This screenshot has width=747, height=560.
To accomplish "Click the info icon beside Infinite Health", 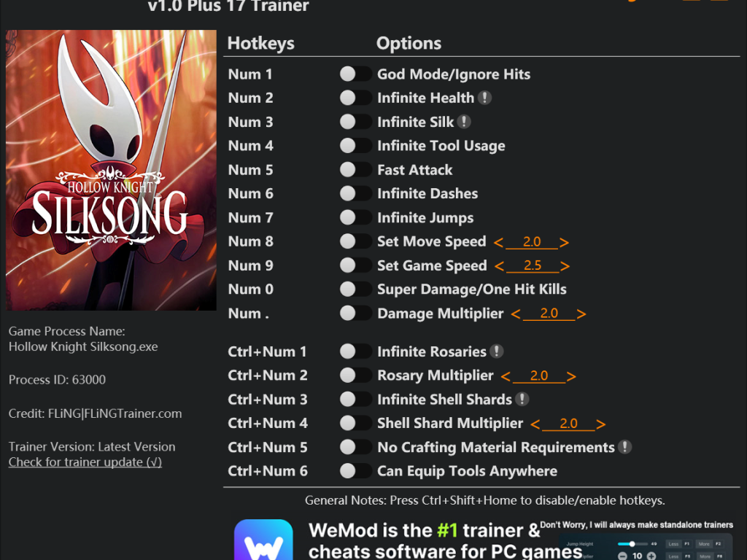I will [x=484, y=98].
